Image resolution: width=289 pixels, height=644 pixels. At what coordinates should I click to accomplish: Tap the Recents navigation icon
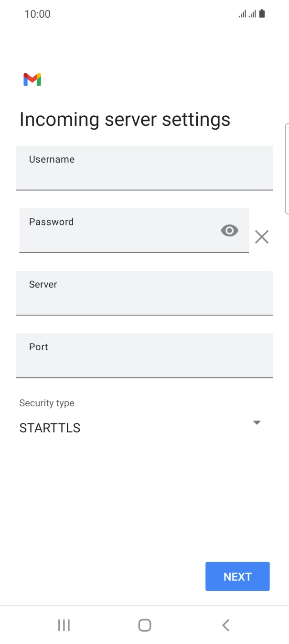pos(64,625)
